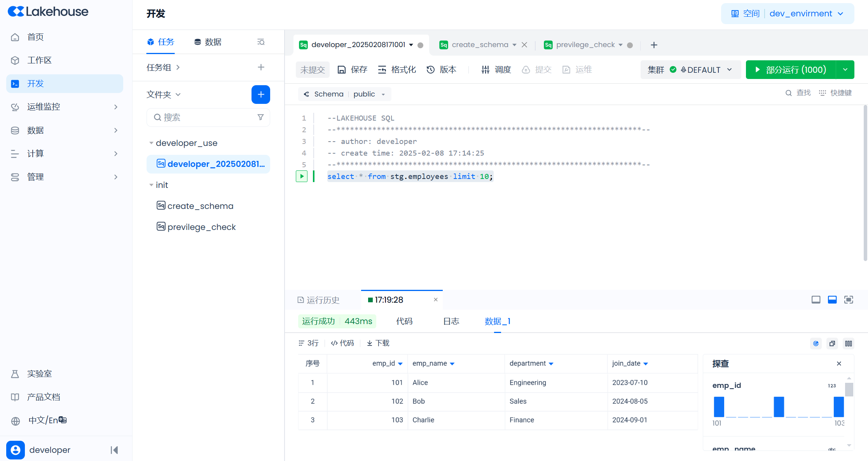Toggle the data explore (探查) panel icon
The height and width of the screenshot is (461, 868).
[816, 344]
